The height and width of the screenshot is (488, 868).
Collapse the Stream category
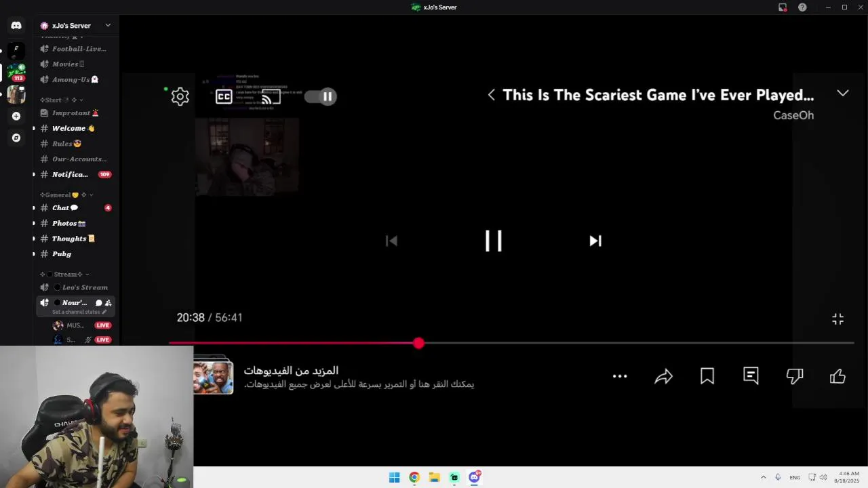(65, 274)
